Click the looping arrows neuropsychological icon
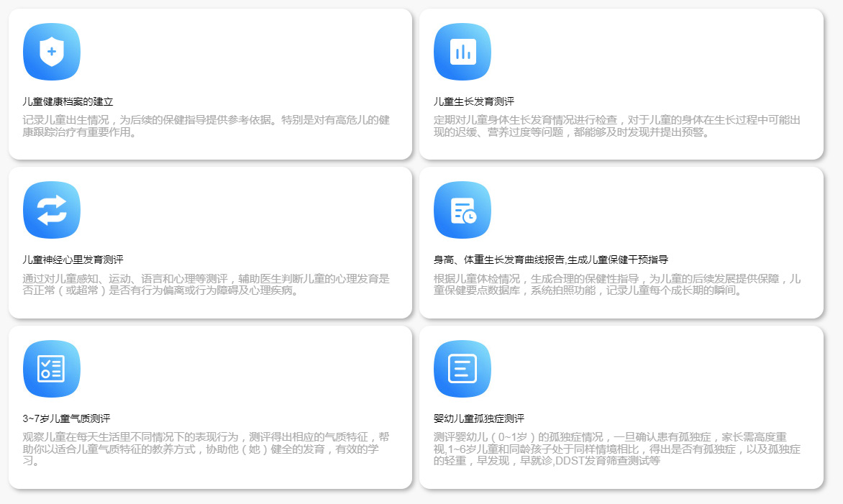 (x=52, y=210)
